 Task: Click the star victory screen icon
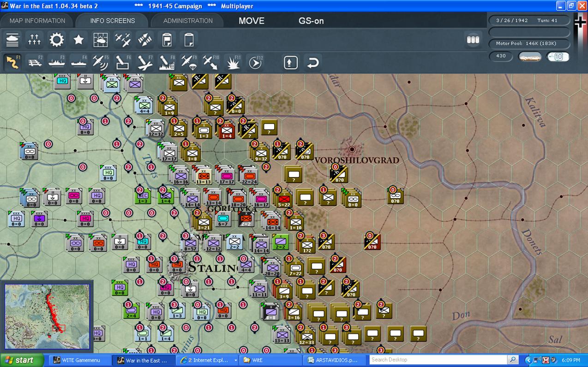(x=78, y=40)
